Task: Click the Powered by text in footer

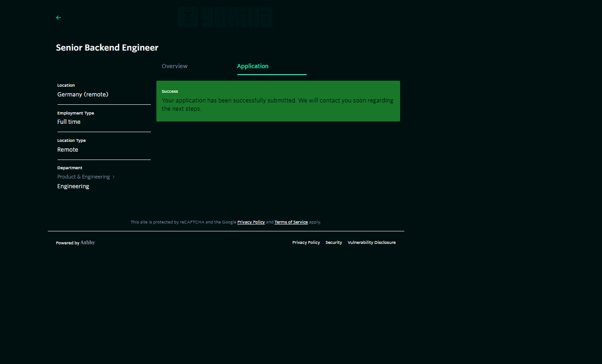Action: tap(67, 243)
